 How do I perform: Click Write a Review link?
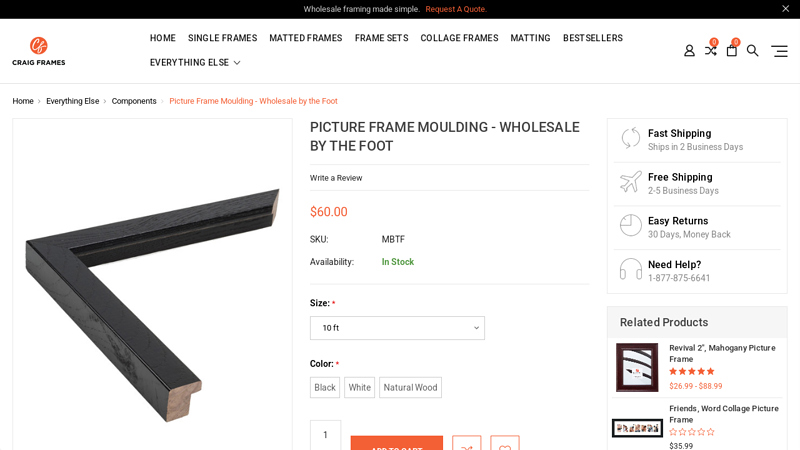click(x=336, y=178)
